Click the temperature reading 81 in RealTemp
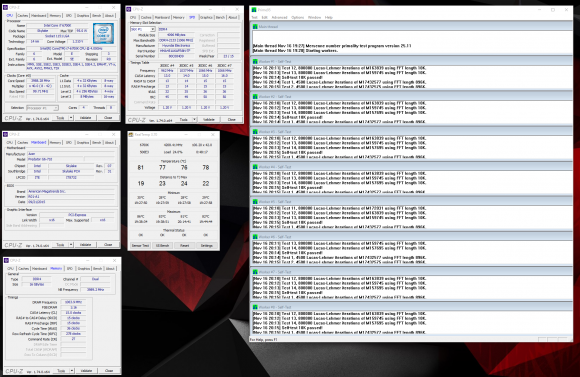The width and height of the screenshot is (580, 377). 141,168
